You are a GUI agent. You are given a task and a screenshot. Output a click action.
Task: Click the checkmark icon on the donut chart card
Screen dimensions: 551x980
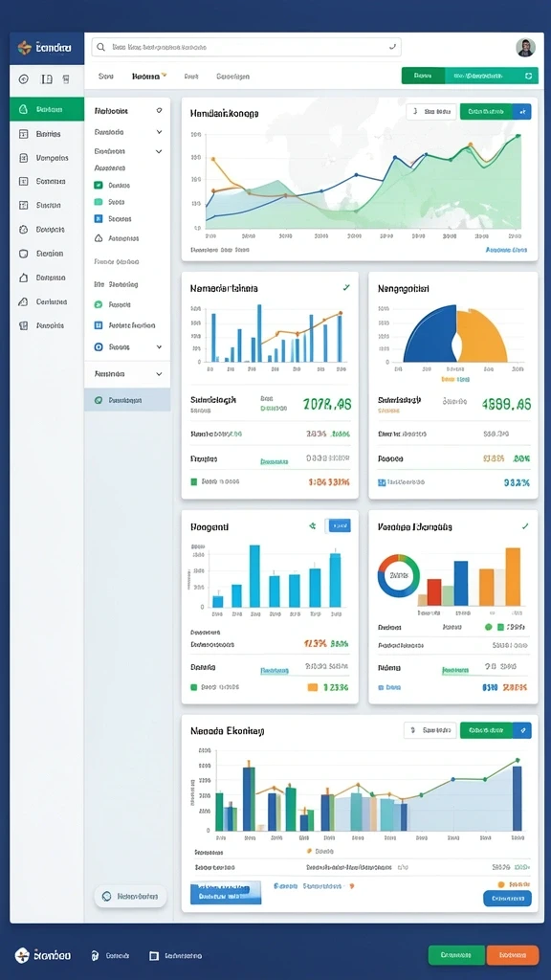525,527
